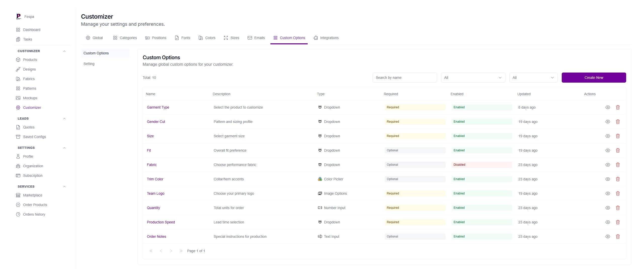Image resolution: width=644 pixels, height=269 pixels.
Task: Open the Trim Color option link
Action: (155, 179)
